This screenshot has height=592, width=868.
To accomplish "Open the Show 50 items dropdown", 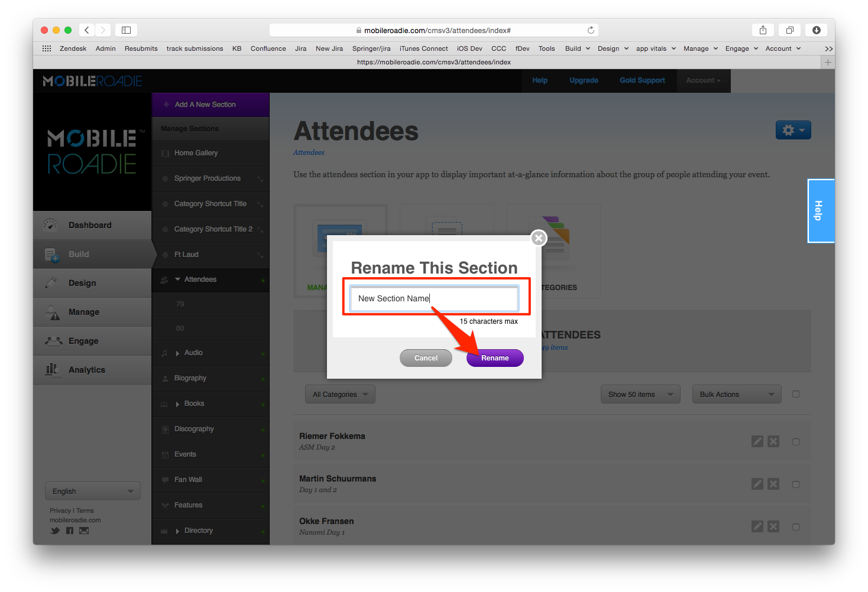I will point(640,395).
